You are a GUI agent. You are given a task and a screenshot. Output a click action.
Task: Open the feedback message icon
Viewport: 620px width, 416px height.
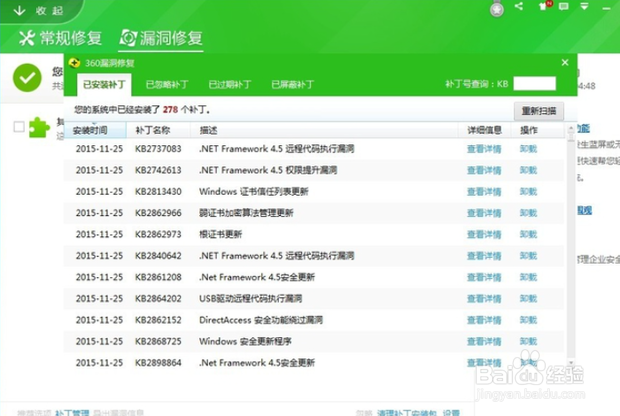pos(564,6)
